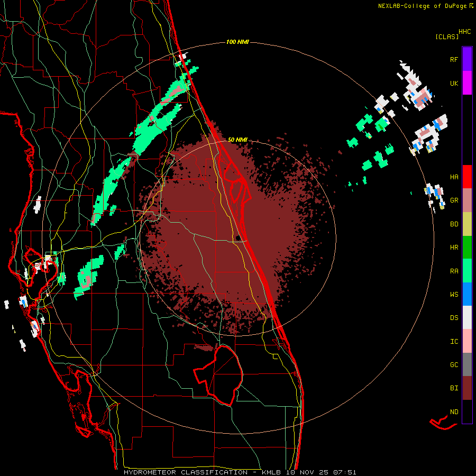Select the GR legend color block
The width and height of the screenshot is (476, 476).
click(x=467, y=200)
